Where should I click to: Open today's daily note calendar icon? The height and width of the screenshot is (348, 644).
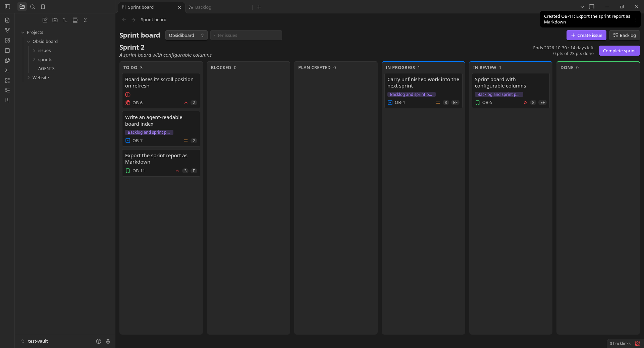pyautogui.click(x=7, y=50)
